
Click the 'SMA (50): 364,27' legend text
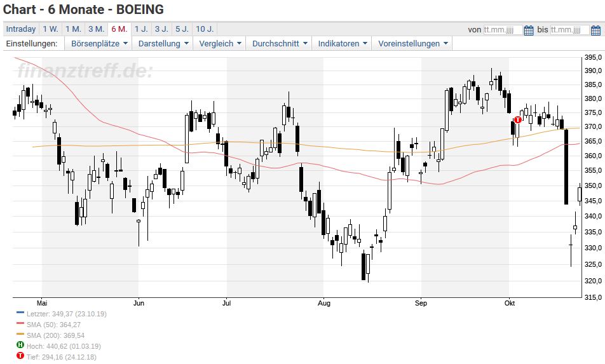[x=53, y=325]
